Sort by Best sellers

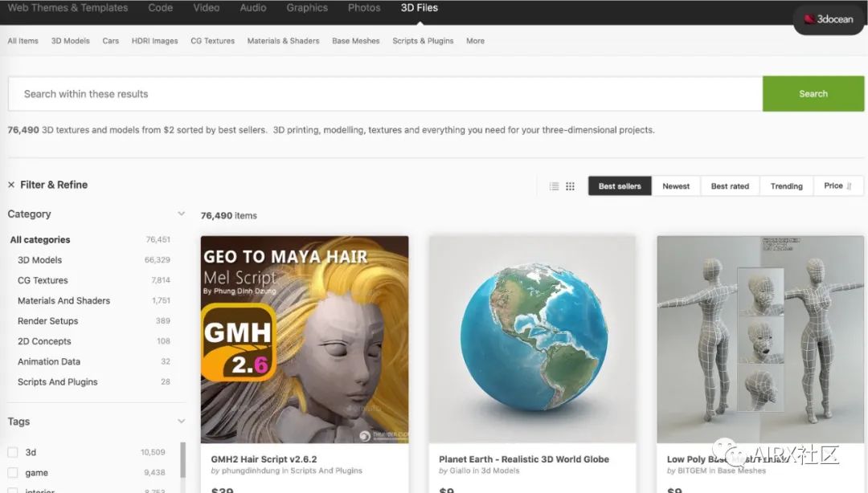pos(620,186)
